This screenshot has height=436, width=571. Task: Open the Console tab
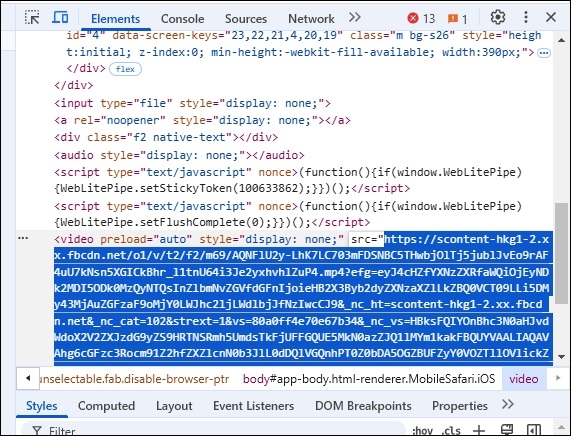pos(182,19)
